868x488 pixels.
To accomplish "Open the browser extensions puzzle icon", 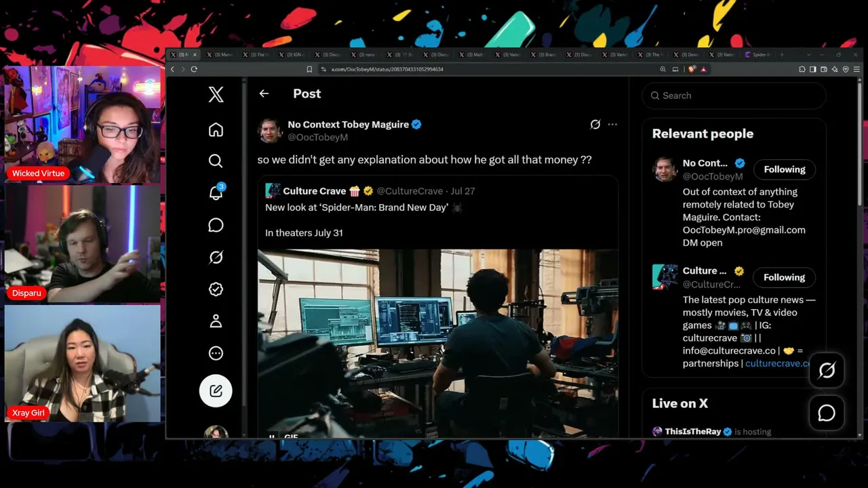I will (802, 69).
